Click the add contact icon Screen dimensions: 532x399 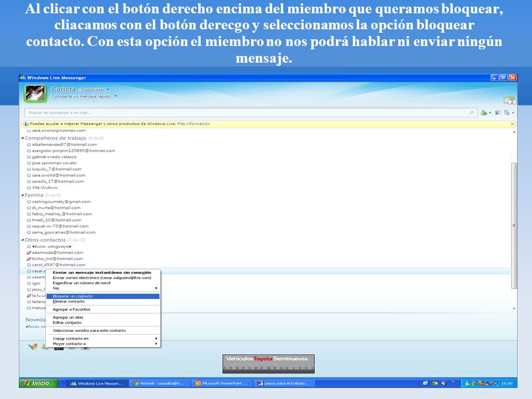point(484,112)
